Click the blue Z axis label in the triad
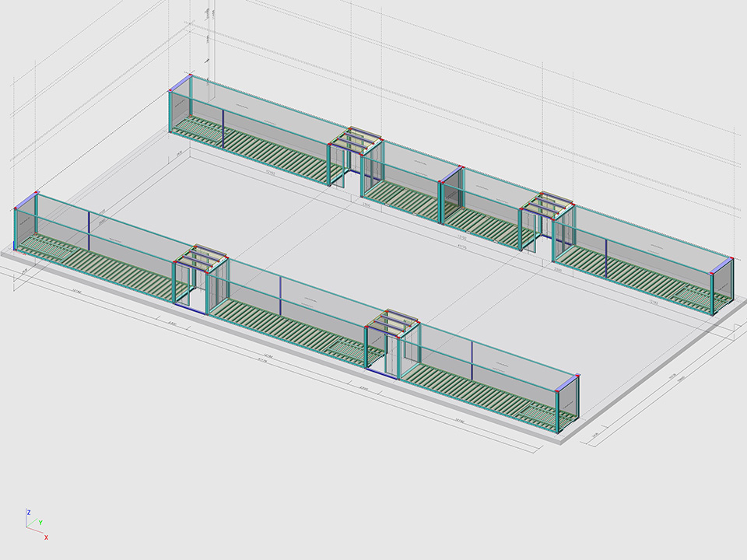 pos(29,513)
